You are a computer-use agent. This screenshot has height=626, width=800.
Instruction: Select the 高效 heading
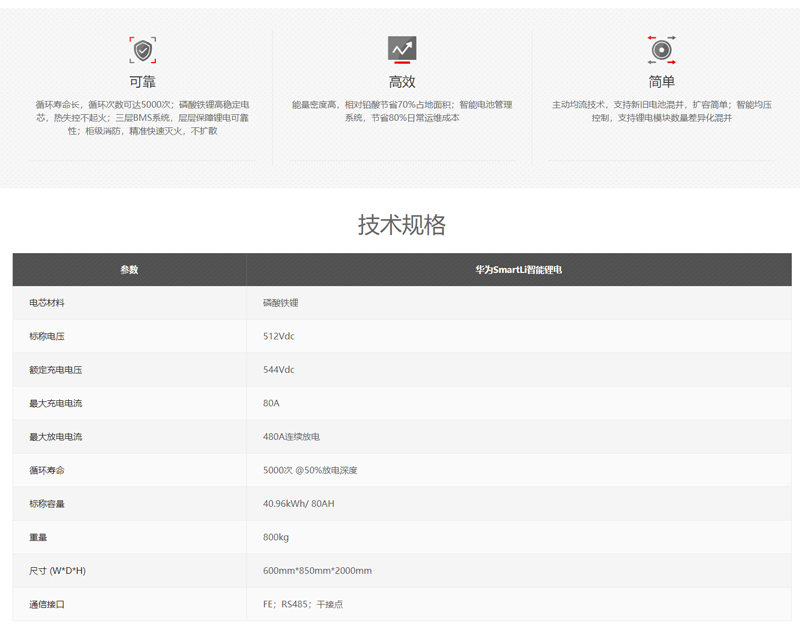pos(402,82)
